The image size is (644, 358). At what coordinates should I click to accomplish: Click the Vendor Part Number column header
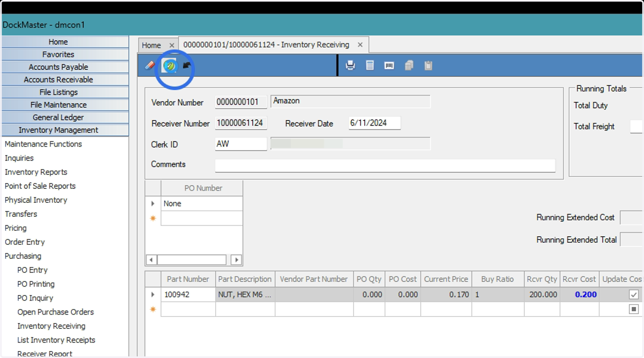pos(314,279)
